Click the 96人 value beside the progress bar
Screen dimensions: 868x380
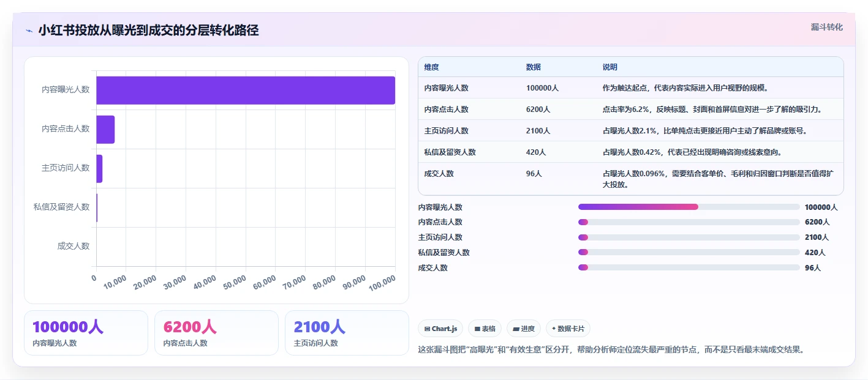pyautogui.click(x=813, y=268)
